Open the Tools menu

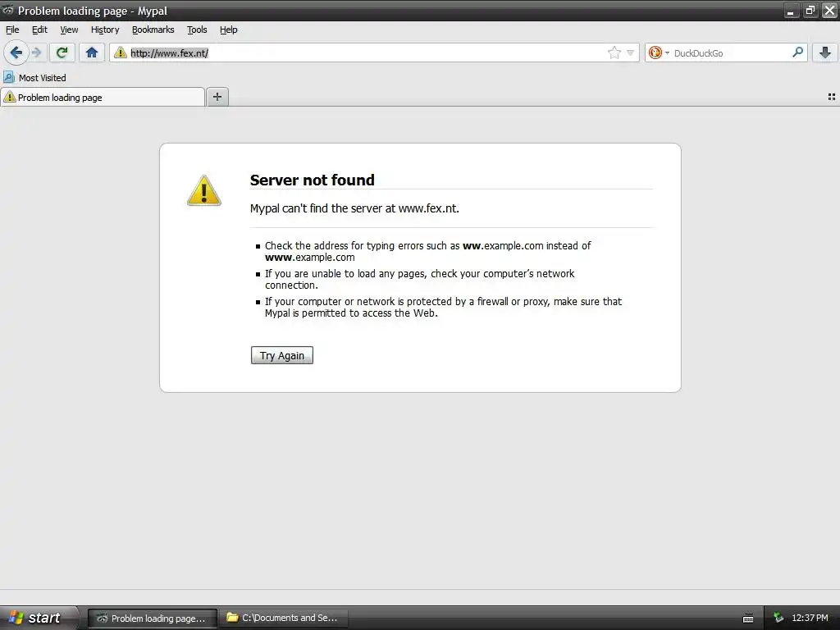click(x=197, y=30)
